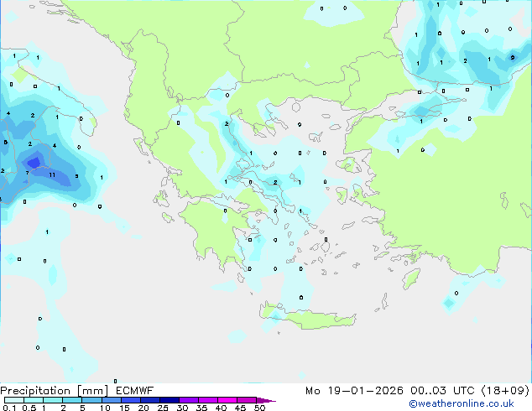Click the 'Mo 19-01-2026' date text

(354, 391)
